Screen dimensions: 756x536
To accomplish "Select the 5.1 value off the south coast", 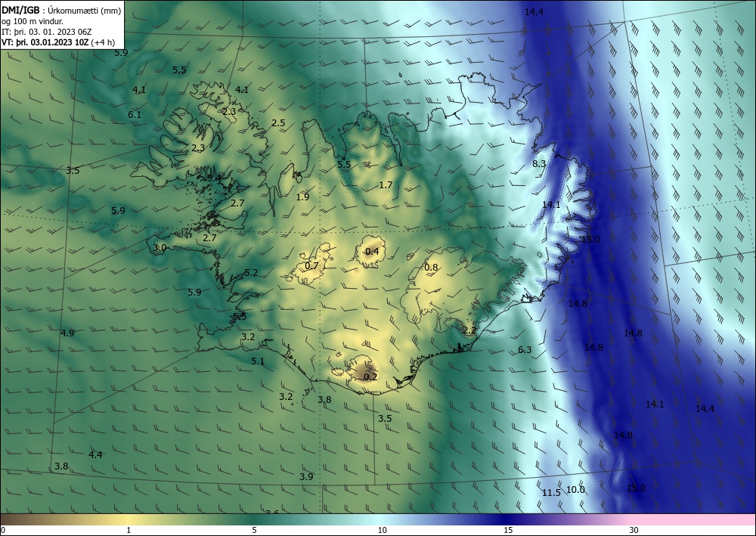I will pos(258,361).
